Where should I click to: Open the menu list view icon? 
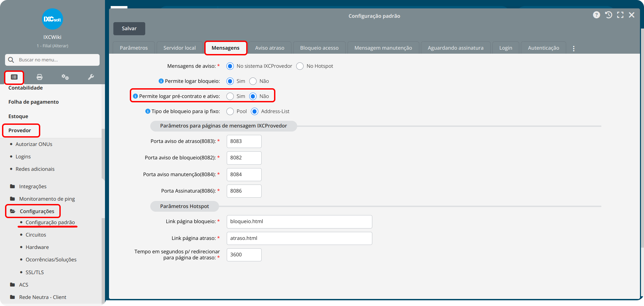[14, 77]
